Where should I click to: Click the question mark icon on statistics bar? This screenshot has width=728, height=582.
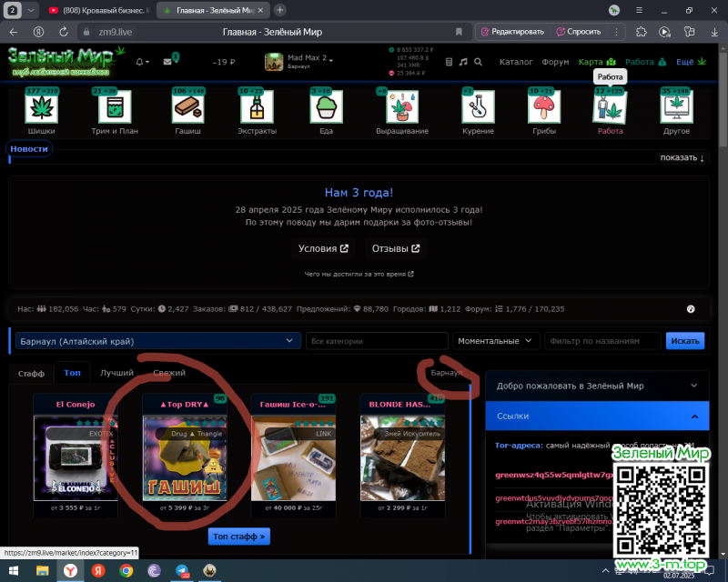690,309
